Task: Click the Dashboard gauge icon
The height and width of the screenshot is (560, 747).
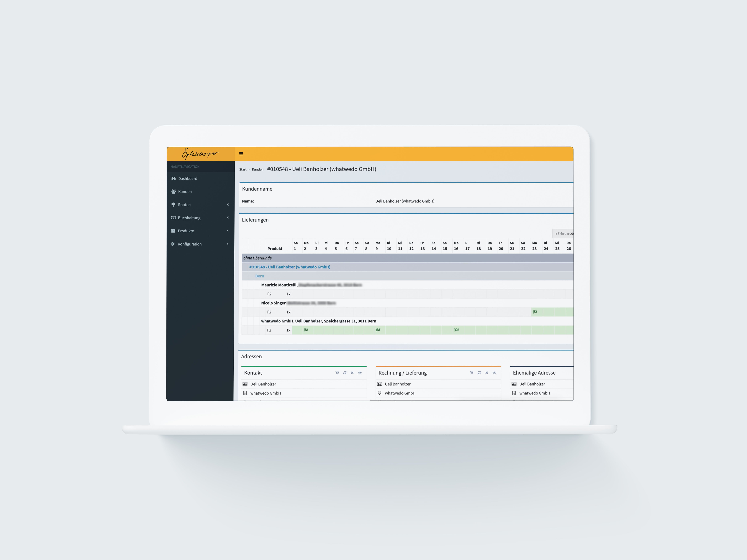Action: [x=174, y=179]
